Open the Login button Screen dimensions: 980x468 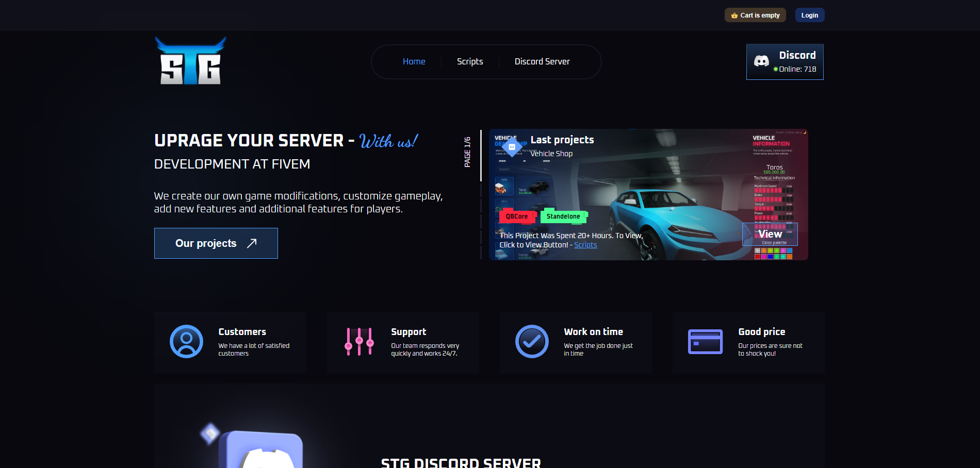pos(810,15)
